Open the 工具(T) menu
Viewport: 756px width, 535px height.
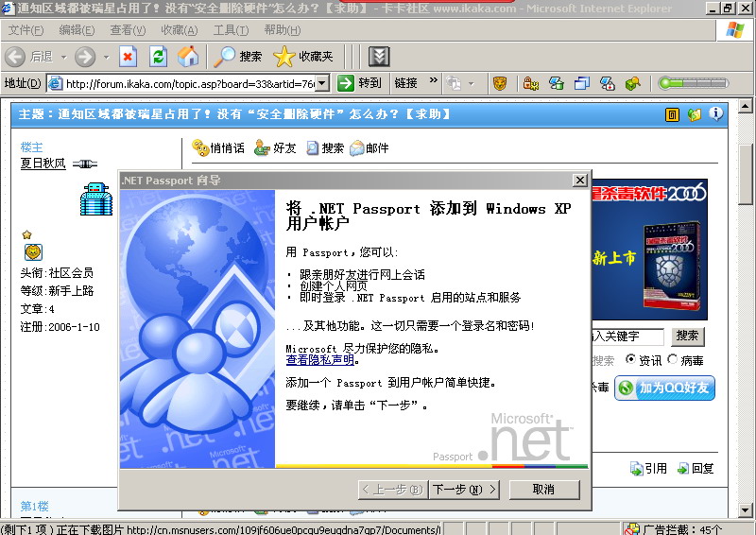pos(231,30)
